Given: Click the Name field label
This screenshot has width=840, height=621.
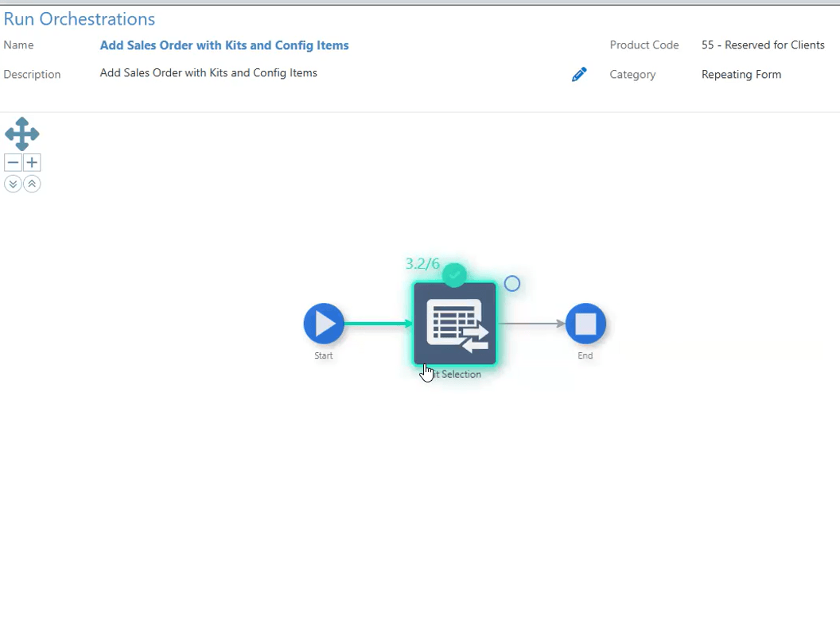Looking at the screenshot, I should (x=19, y=45).
